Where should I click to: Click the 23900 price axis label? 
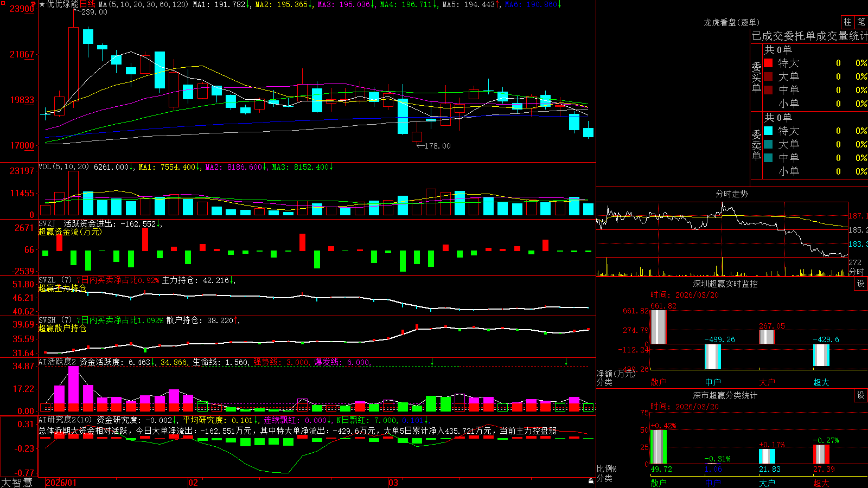pyautogui.click(x=22, y=9)
